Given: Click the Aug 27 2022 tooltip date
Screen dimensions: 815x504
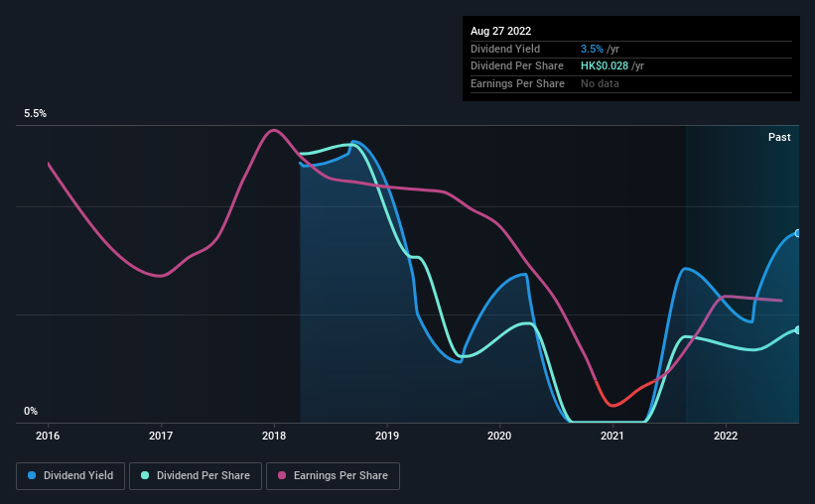Looking at the screenshot, I should 500,31.
